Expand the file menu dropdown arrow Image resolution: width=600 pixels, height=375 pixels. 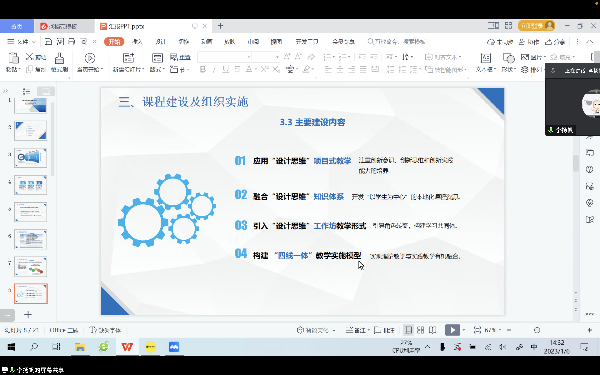click(x=34, y=42)
